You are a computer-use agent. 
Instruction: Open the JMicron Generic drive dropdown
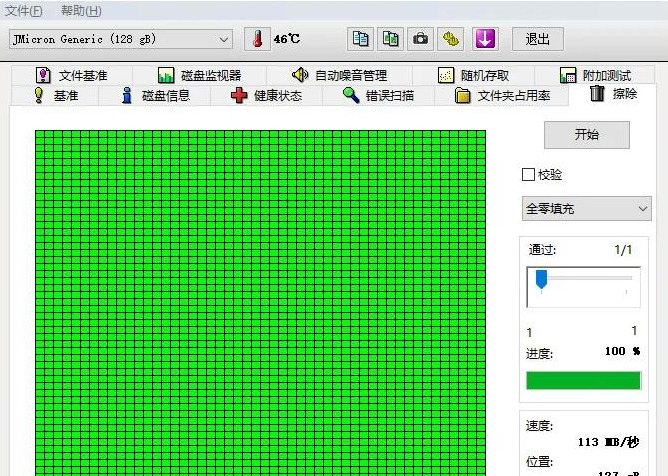coord(121,39)
